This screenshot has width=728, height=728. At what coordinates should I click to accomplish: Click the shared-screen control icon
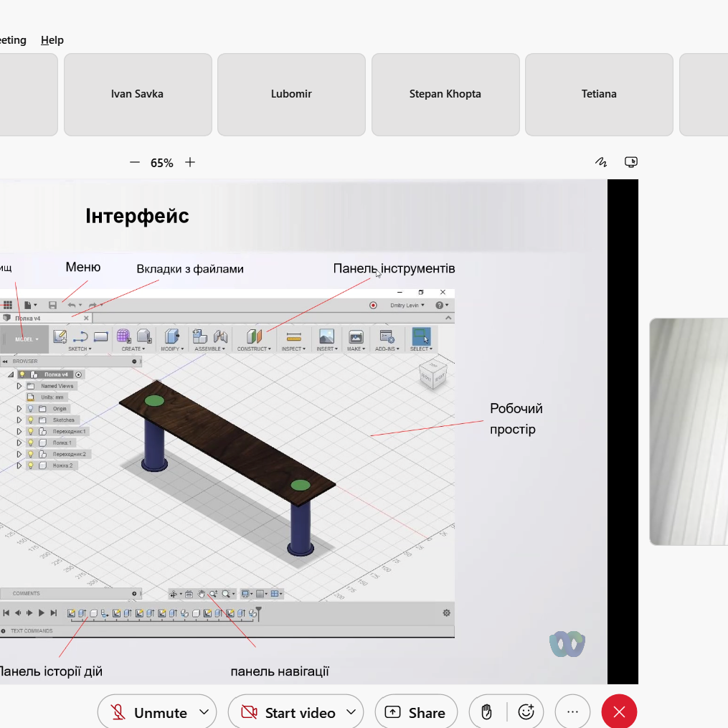click(631, 162)
